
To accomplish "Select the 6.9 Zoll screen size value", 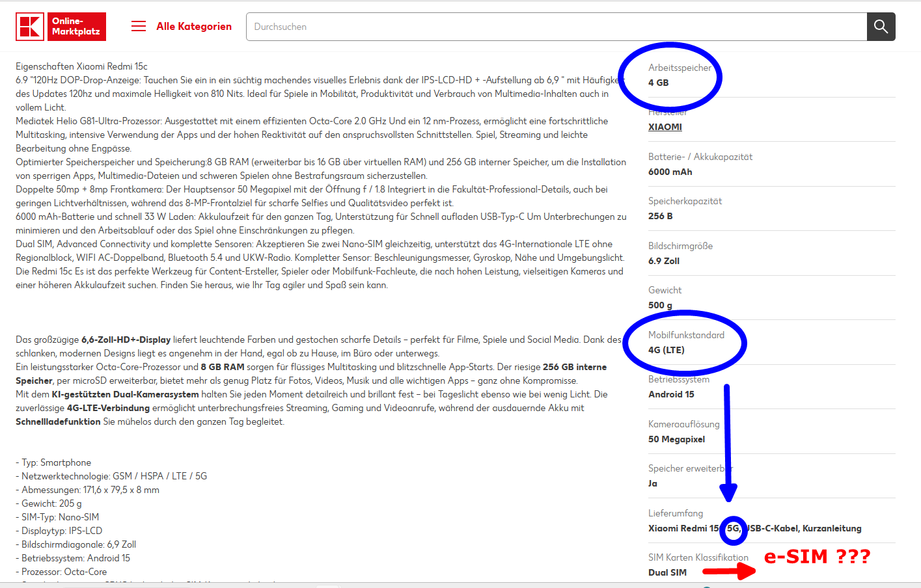I will pos(664,261).
